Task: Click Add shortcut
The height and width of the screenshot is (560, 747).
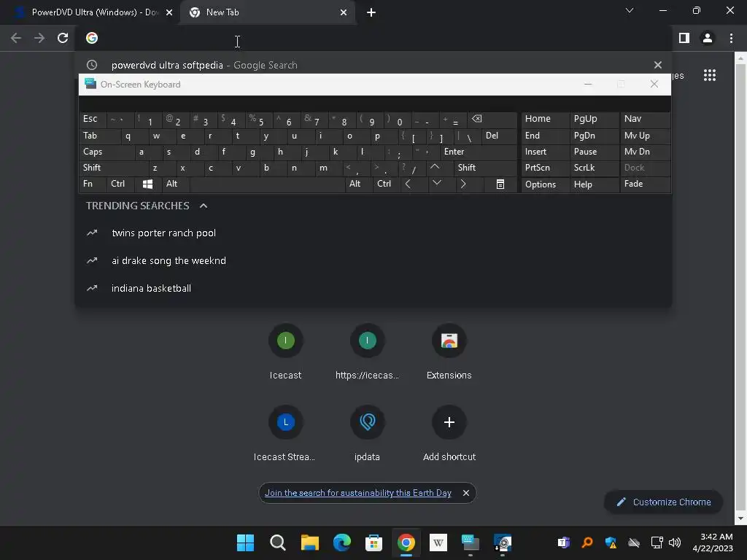Action: tap(449, 435)
